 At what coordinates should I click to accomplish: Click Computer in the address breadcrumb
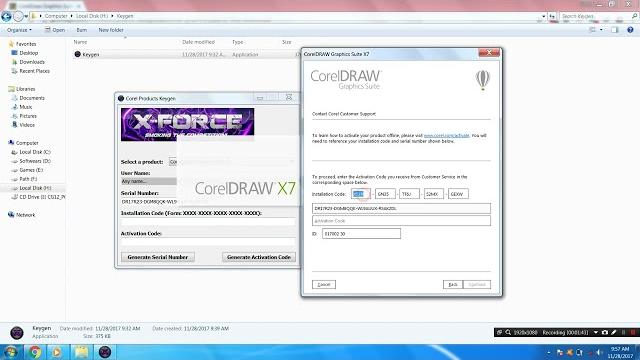56,16
